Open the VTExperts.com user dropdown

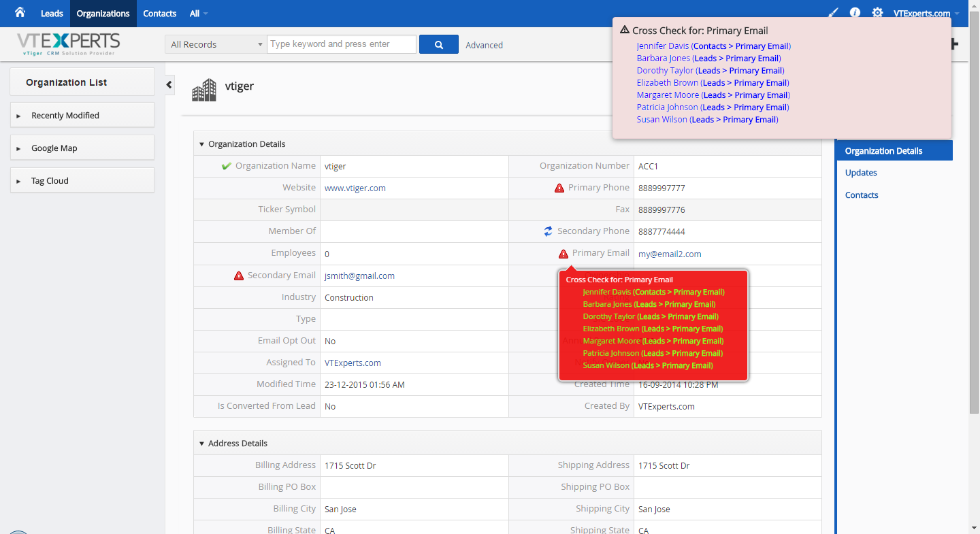click(x=926, y=14)
